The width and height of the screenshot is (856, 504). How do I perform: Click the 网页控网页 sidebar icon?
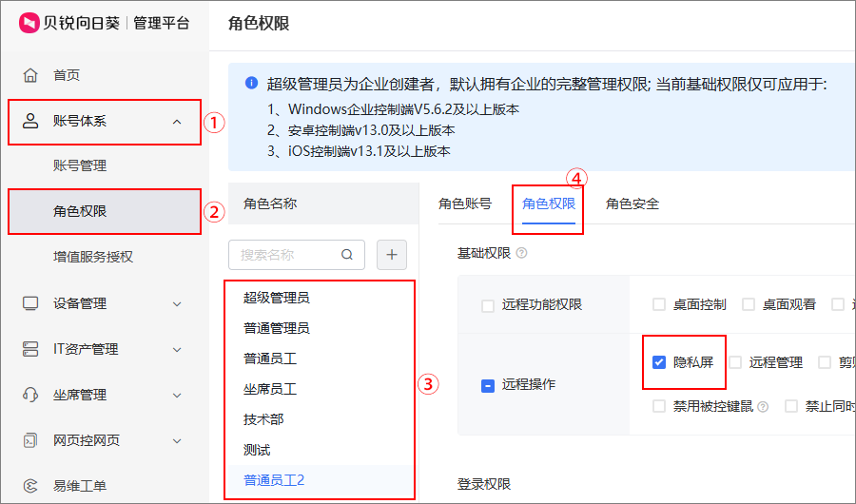[x=30, y=440]
